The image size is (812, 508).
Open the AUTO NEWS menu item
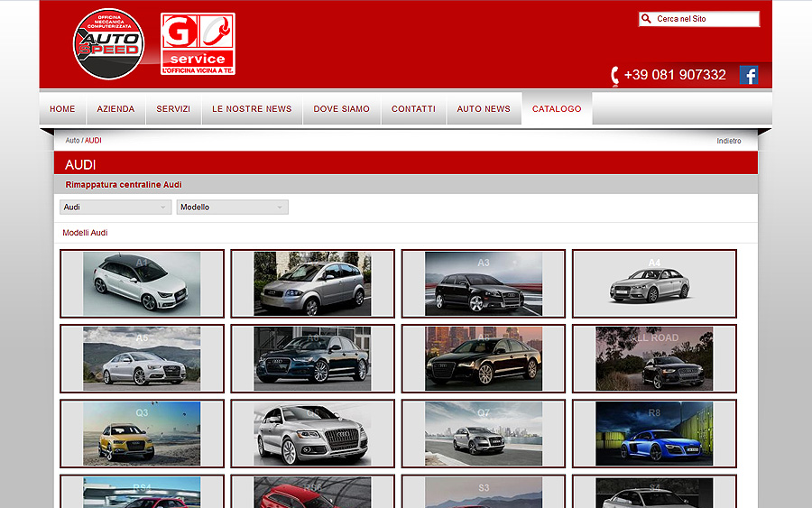(x=484, y=109)
